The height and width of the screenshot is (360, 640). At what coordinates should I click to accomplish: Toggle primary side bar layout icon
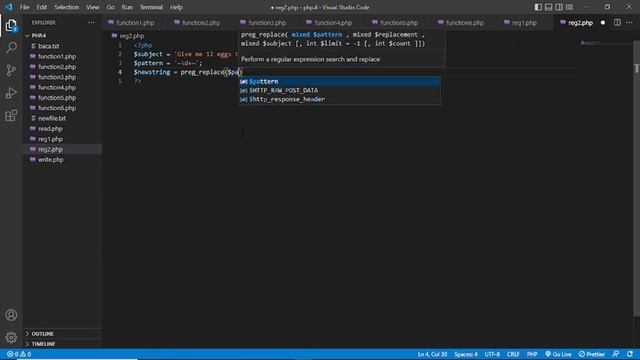538,7
